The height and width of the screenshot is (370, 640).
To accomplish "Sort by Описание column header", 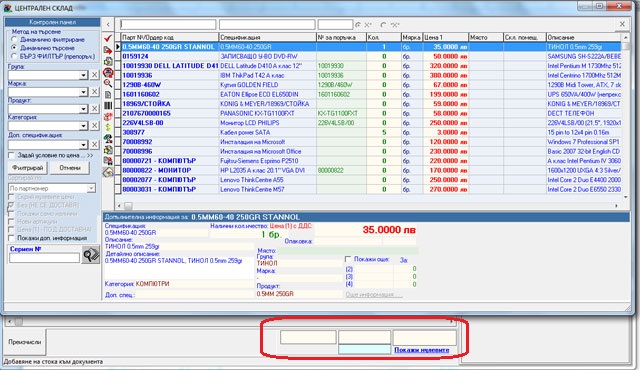I will tap(584, 38).
